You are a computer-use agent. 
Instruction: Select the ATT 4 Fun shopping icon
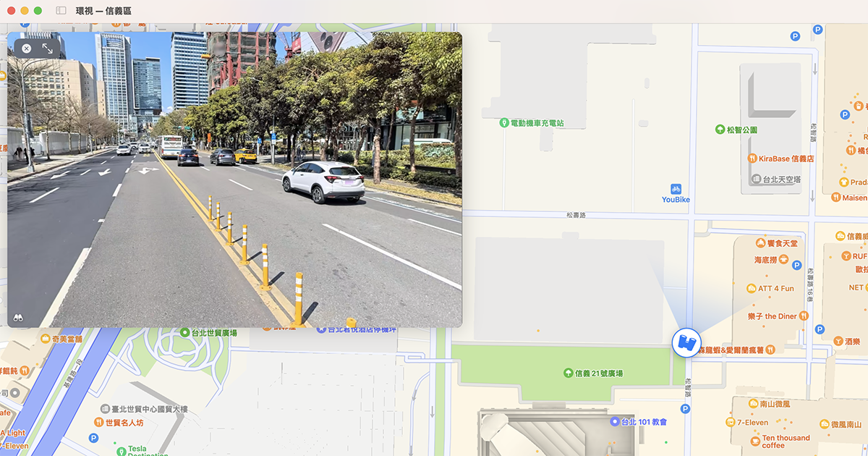[750, 289]
